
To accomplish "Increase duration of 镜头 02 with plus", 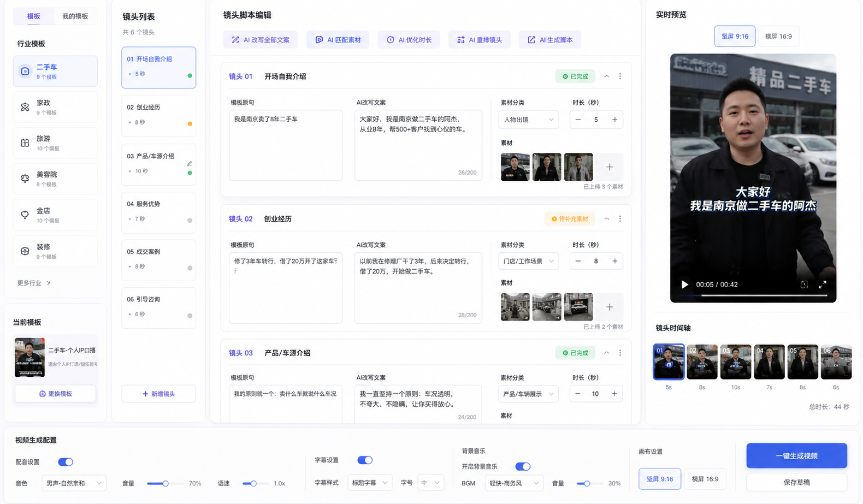I will click(x=614, y=261).
